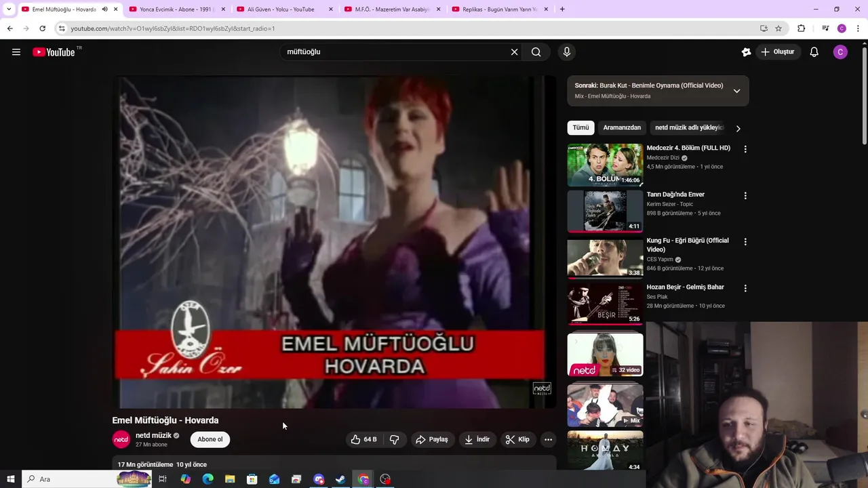The height and width of the screenshot is (488, 868).
Task: Open the netd müzik channel name link
Action: [x=153, y=436]
